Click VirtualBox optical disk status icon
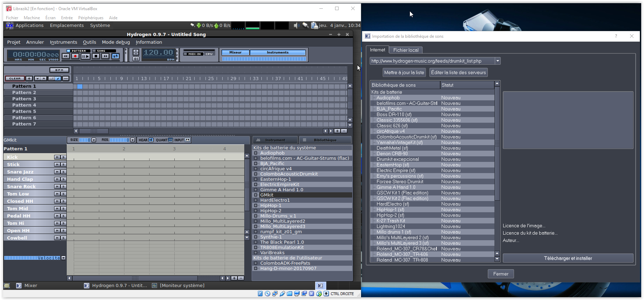 267,294
